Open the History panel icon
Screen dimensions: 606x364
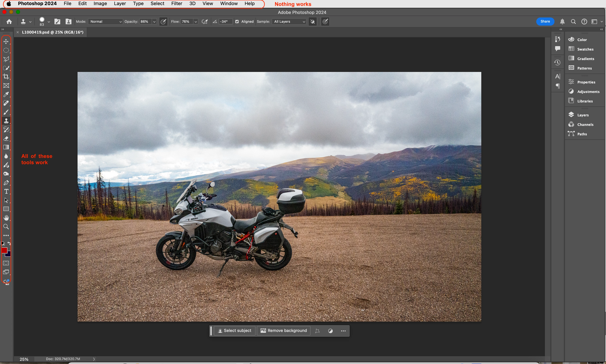(557, 63)
